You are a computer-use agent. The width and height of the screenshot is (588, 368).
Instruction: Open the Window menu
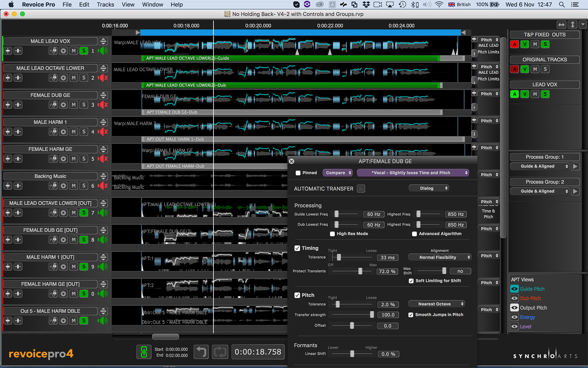[x=153, y=4]
